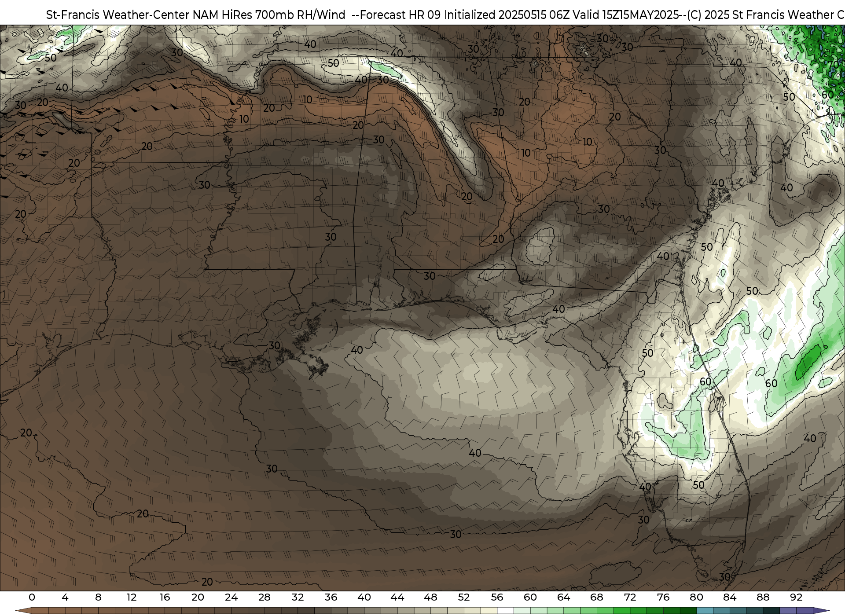The image size is (845, 616).
Task: Click the "NAM HiRes 700mb RH/Wind" title text
Action: coord(269,15)
